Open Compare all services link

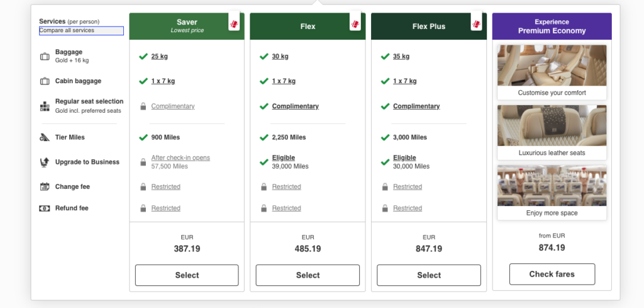click(81, 30)
